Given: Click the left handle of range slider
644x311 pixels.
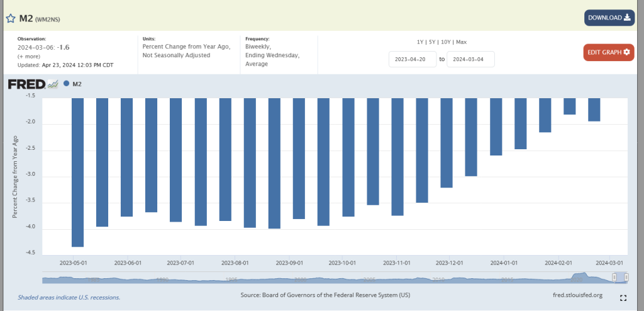Looking at the screenshot, I should coord(614,278).
